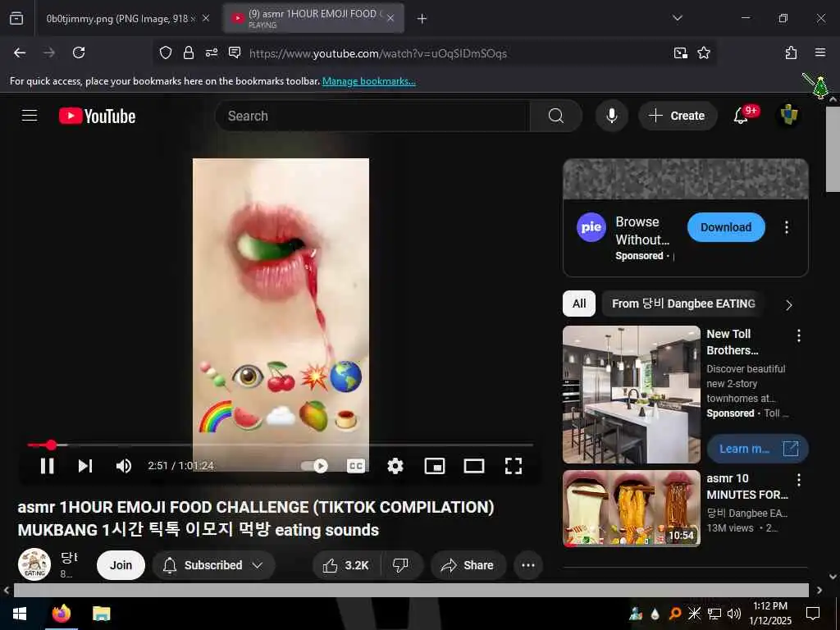This screenshot has width=840, height=630.
Task: Click Learn more ad button
Action: (757, 449)
